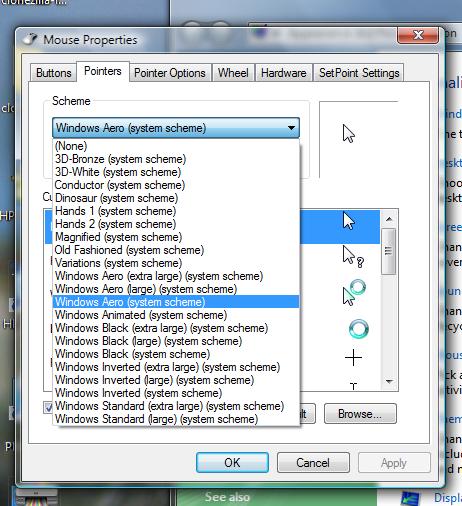Choose Windows Aero (large) scheme

tap(176, 289)
